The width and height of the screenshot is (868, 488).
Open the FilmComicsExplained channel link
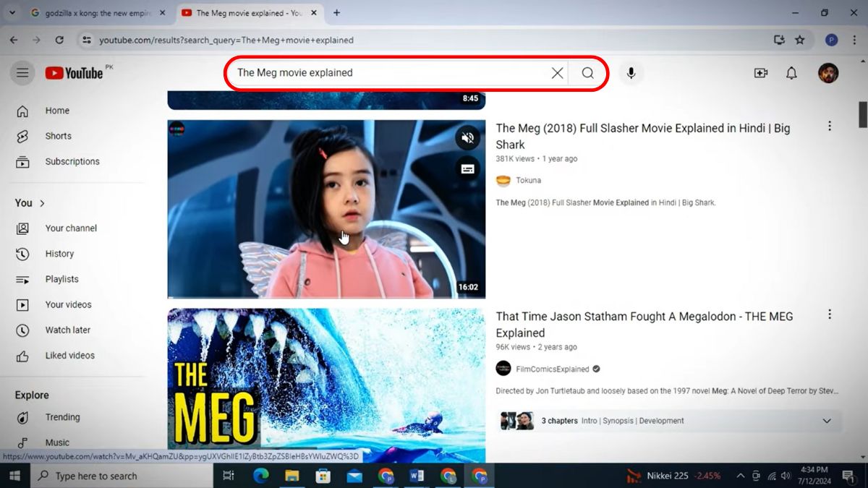click(553, 369)
